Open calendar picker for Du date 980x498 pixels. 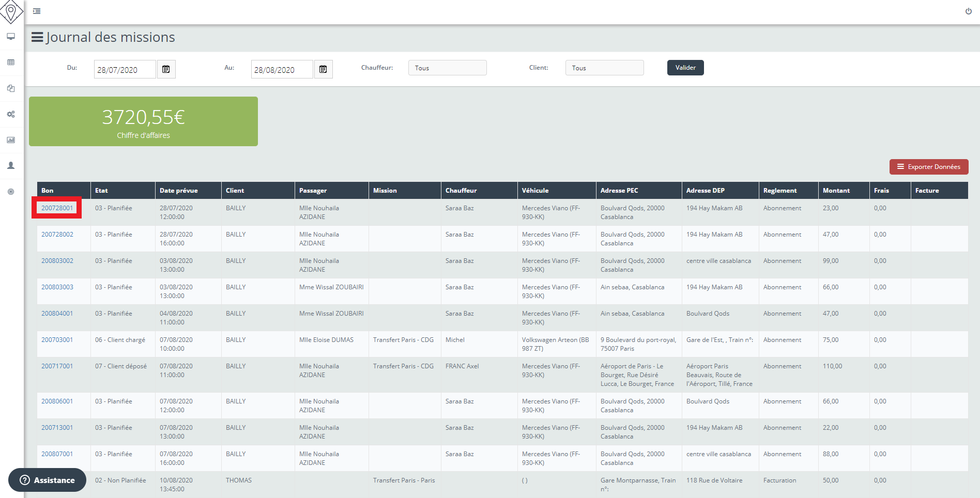[166, 69]
